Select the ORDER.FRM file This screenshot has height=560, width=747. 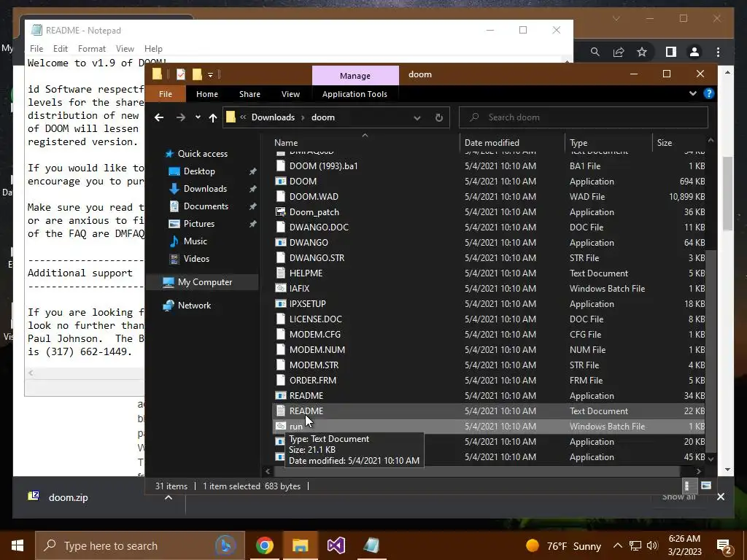point(312,380)
